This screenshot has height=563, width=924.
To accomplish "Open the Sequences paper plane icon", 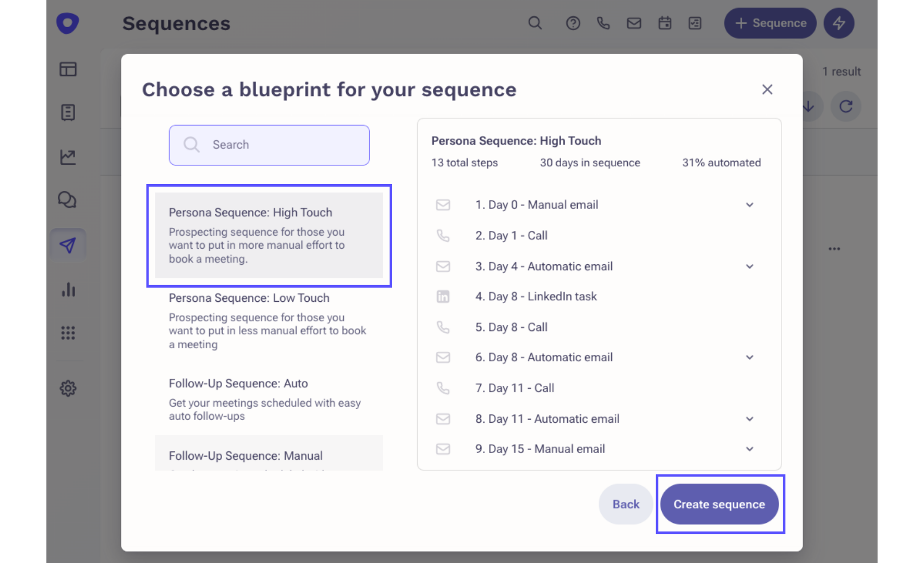I will [68, 245].
